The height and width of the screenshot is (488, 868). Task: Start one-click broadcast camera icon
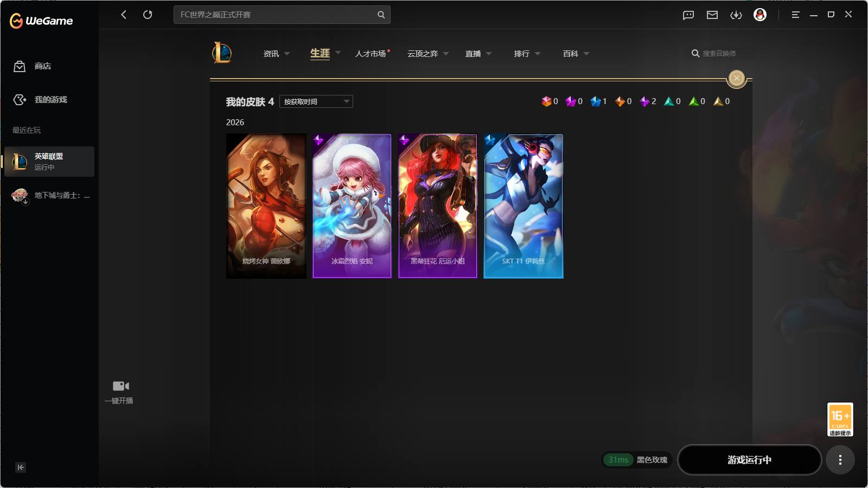click(120, 386)
